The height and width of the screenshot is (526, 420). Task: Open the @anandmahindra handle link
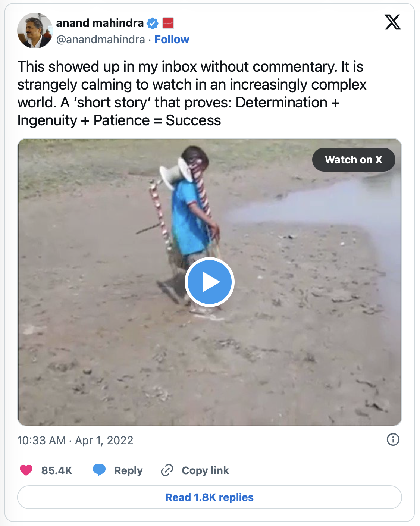100,40
